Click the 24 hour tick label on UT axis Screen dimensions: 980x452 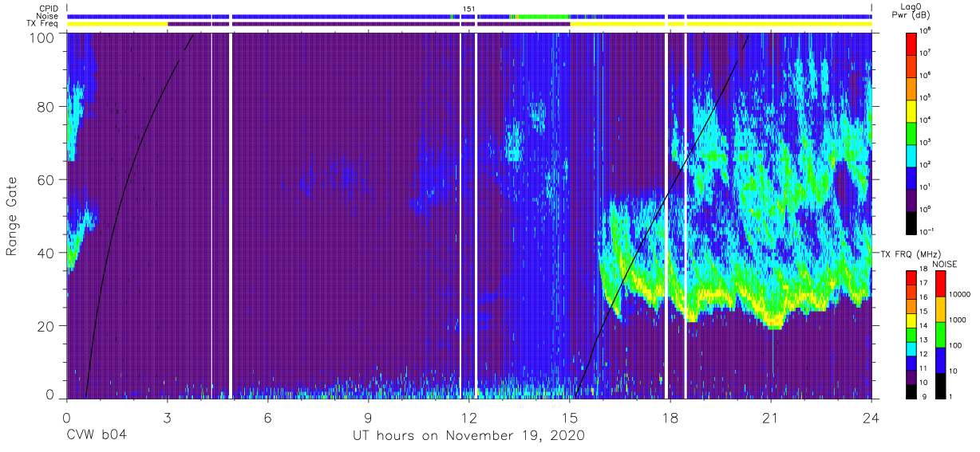[x=871, y=417]
